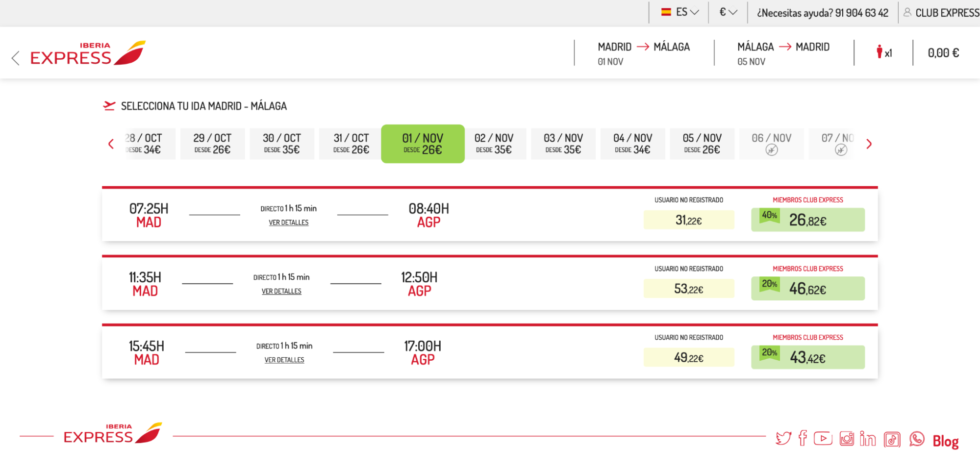Select the 31 / OCT date tab
This screenshot has width=980, height=471.
351,144
